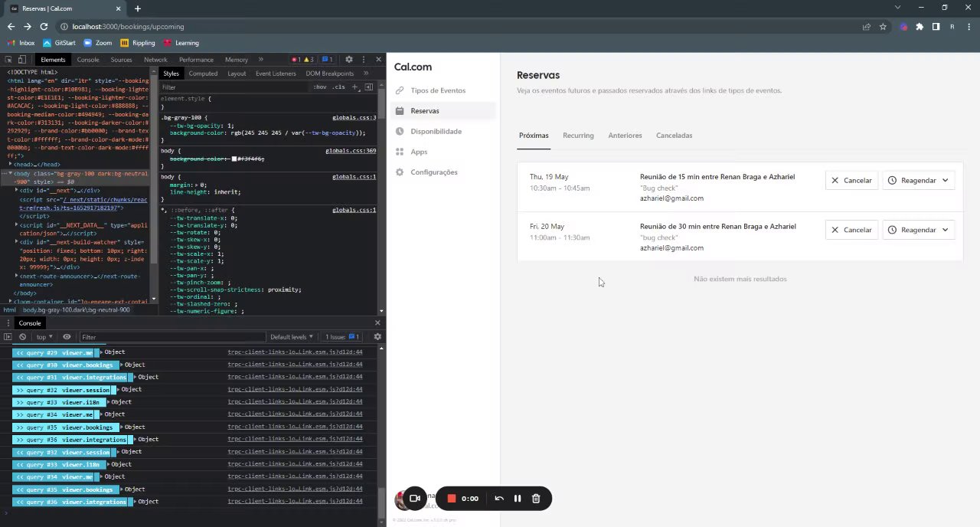Click the 1 Issue badge in console

coord(342,336)
